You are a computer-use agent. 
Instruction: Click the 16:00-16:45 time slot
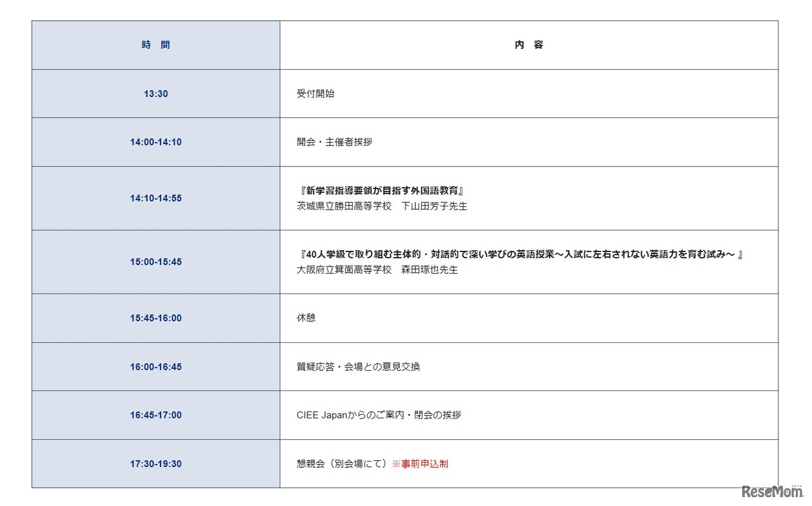(156, 366)
